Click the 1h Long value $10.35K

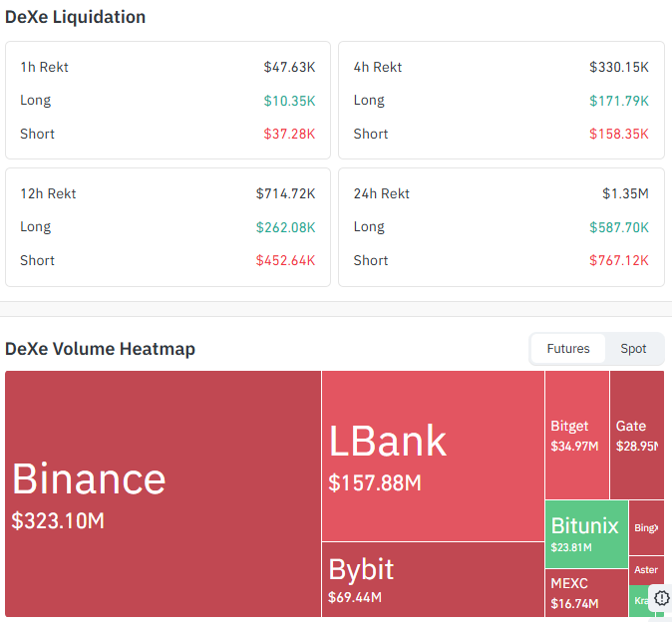pos(289,101)
